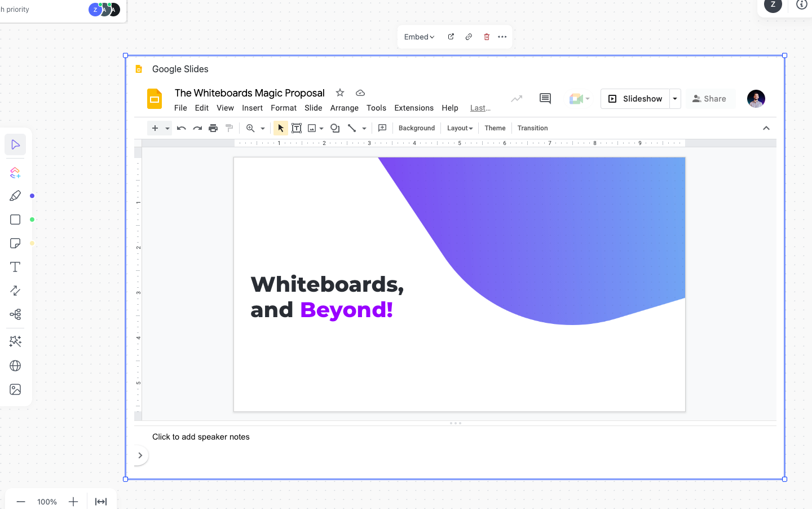Image resolution: width=812 pixels, height=509 pixels.
Task: Open the Layout dropdown
Action: coord(460,128)
